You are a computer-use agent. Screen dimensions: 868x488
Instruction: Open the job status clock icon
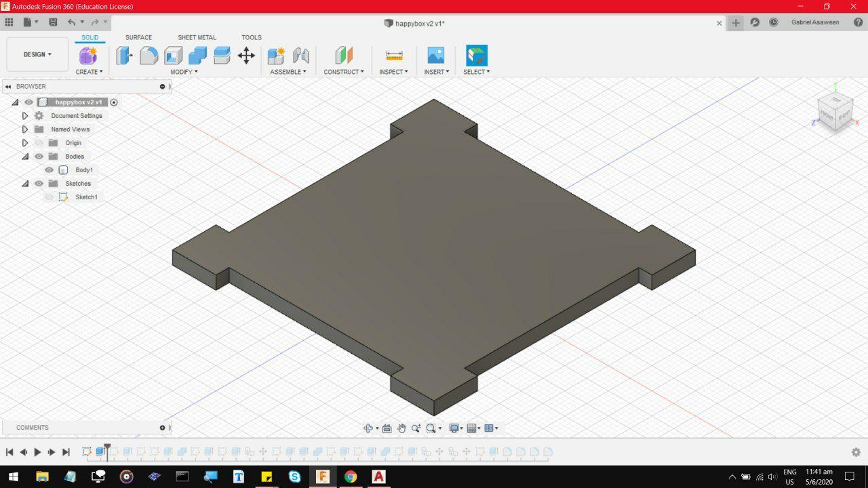(x=774, y=22)
